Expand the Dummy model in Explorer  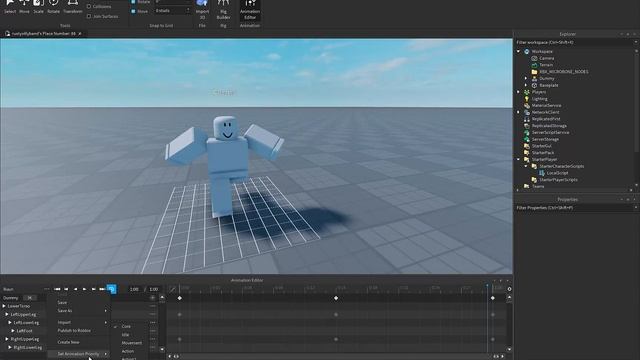[x=526, y=78]
